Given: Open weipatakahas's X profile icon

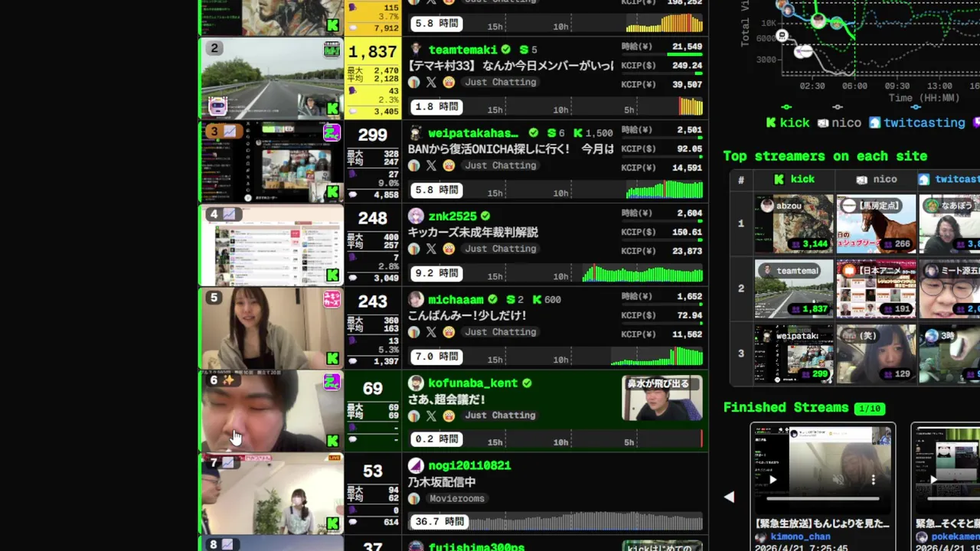Looking at the screenshot, I should click(x=431, y=166).
